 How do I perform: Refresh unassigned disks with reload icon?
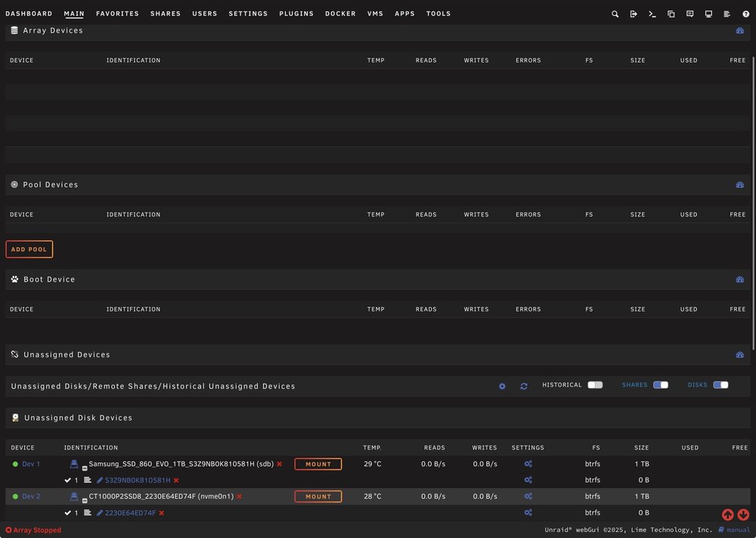coord(524,387)
